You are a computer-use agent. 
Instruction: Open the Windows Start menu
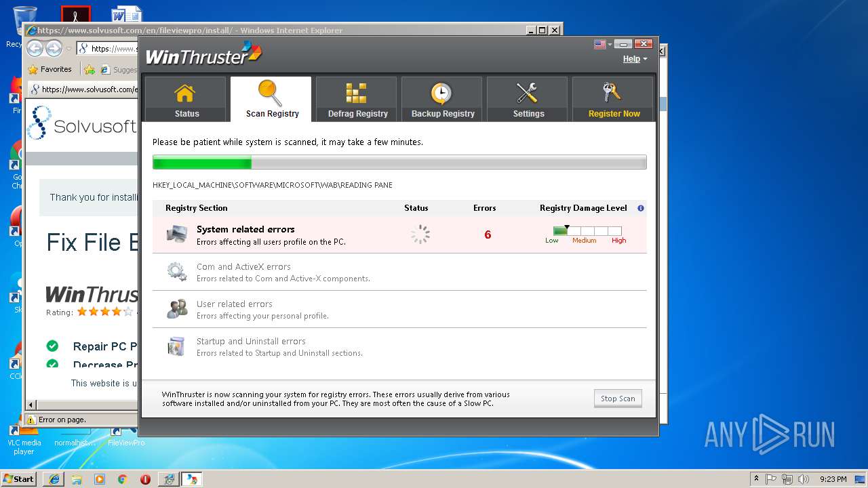pyautogui.click(x=19, y=479)
